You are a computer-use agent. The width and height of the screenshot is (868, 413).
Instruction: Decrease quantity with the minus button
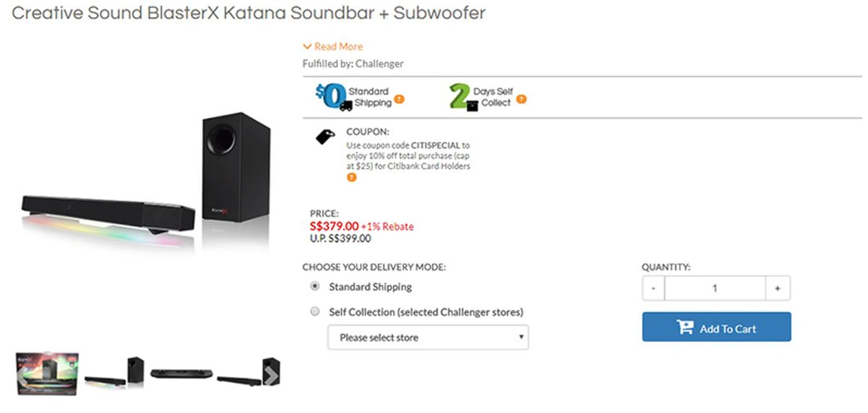coord(653,288)
